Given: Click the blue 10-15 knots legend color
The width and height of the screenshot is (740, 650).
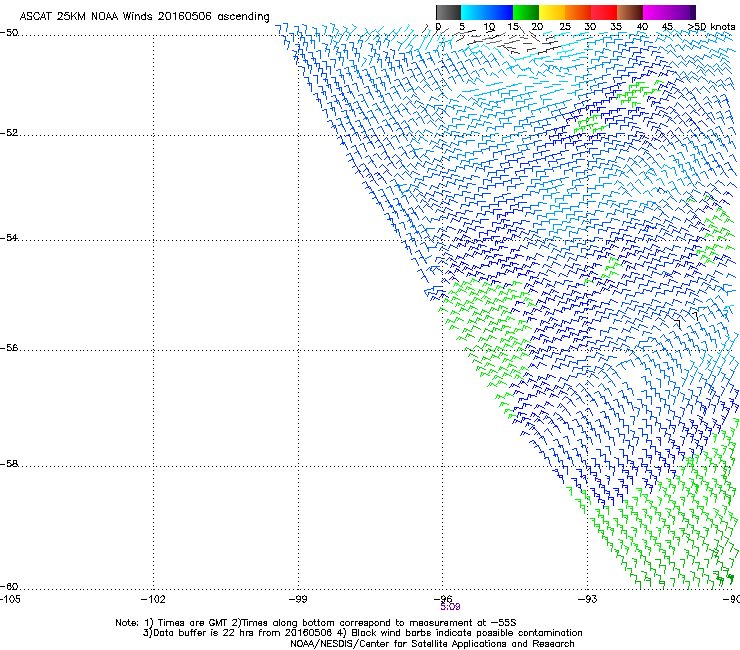Looking at the screenshot, I should (500, 12).
